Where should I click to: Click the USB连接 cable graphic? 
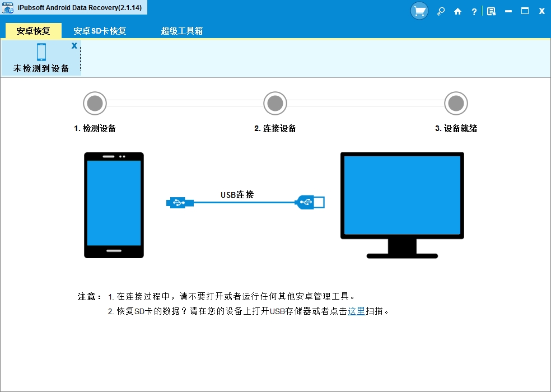tap(245, 203)
